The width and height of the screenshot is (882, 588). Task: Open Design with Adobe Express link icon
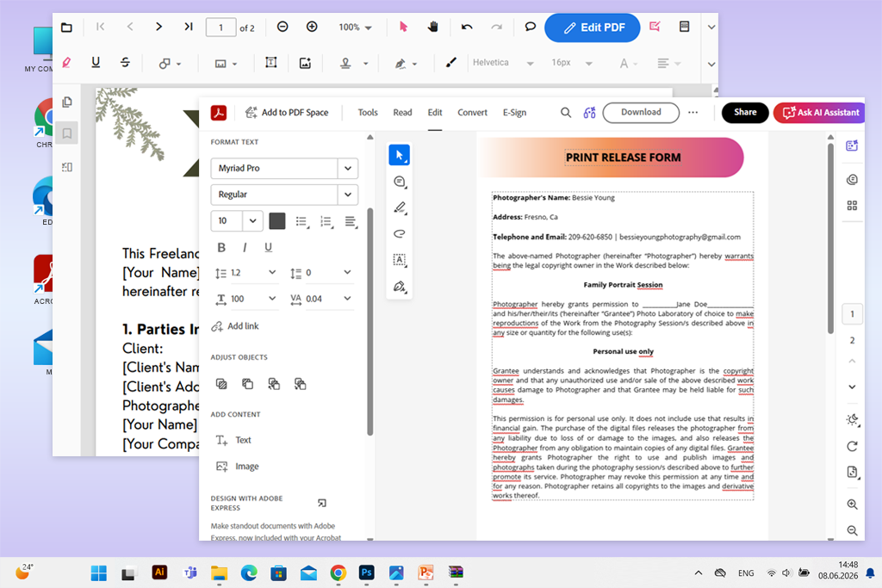tap(322, 503)
